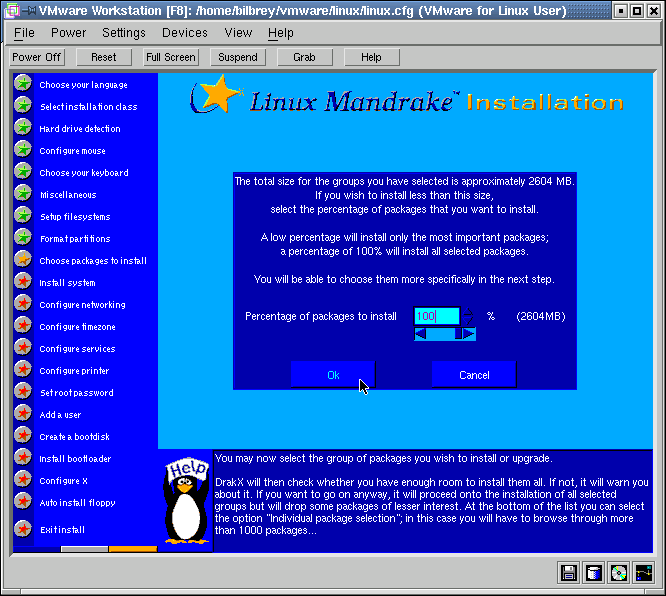Select the Configure networking step

82,305
